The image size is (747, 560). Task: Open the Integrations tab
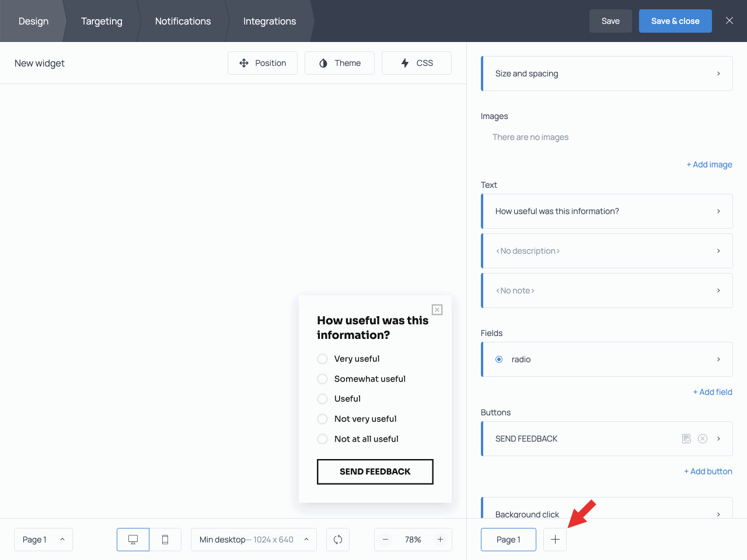(x=270, y=21)
